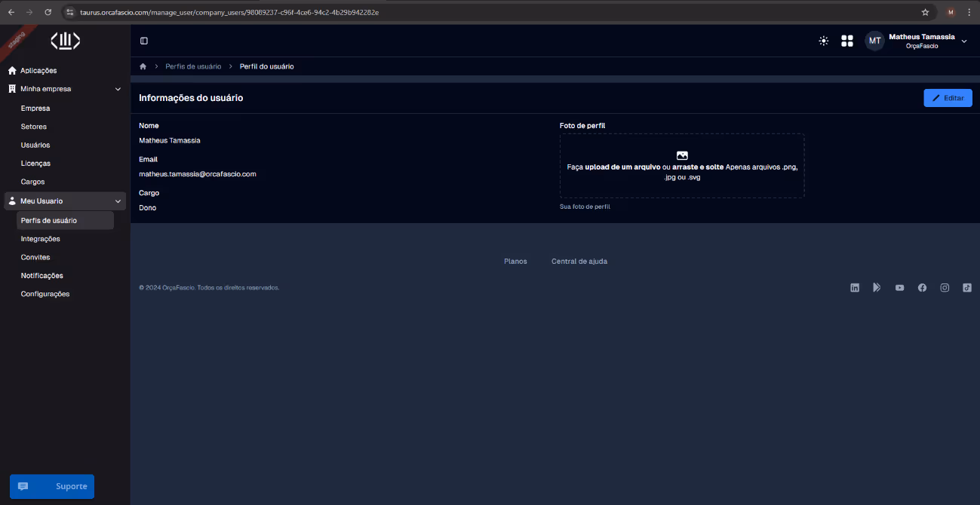Open the Instagram footer icon
This screenshot has width=980, height=505.
click(945, 288)
